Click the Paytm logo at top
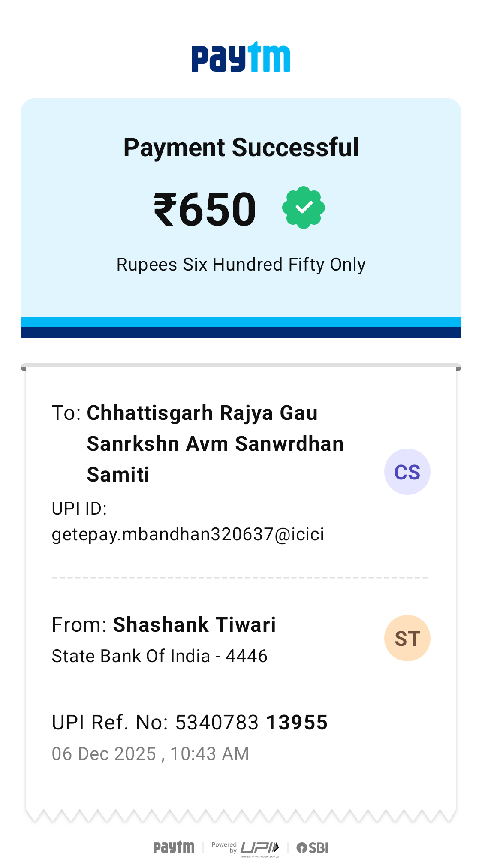The width and height of the screenshot is (482, 868). [x=241, y=57]
